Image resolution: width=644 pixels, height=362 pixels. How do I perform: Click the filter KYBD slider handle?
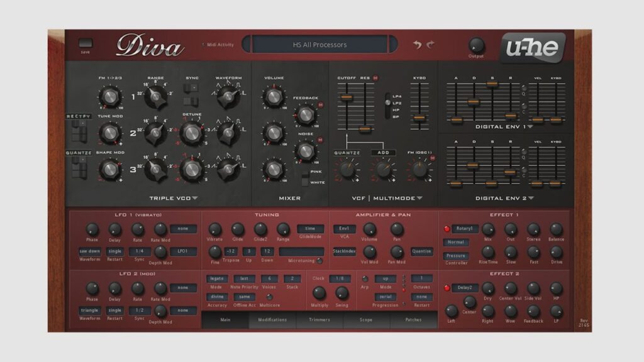(x=419, y=118)
